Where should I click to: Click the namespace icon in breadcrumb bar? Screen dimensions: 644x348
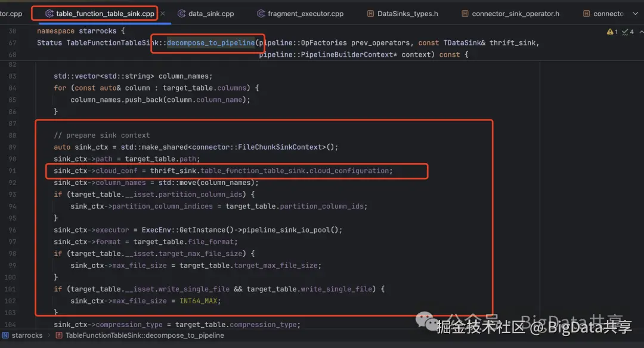[x=5, y=335]
